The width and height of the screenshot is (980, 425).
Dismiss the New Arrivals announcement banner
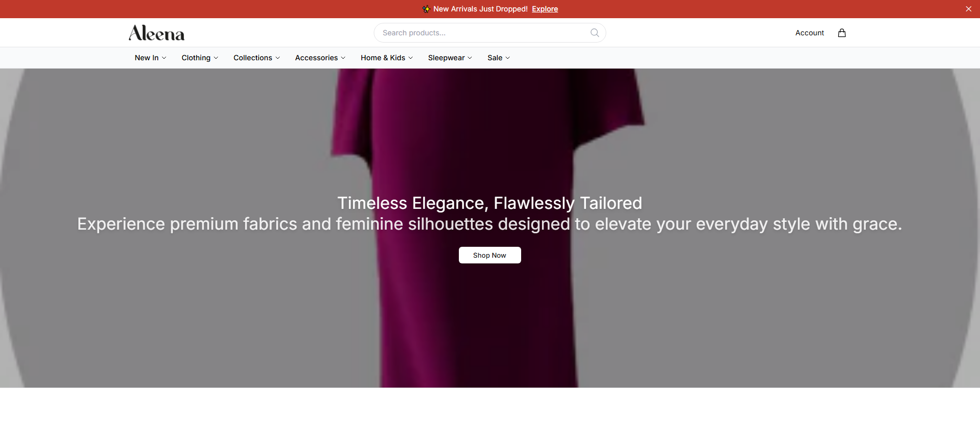point(969,9)
